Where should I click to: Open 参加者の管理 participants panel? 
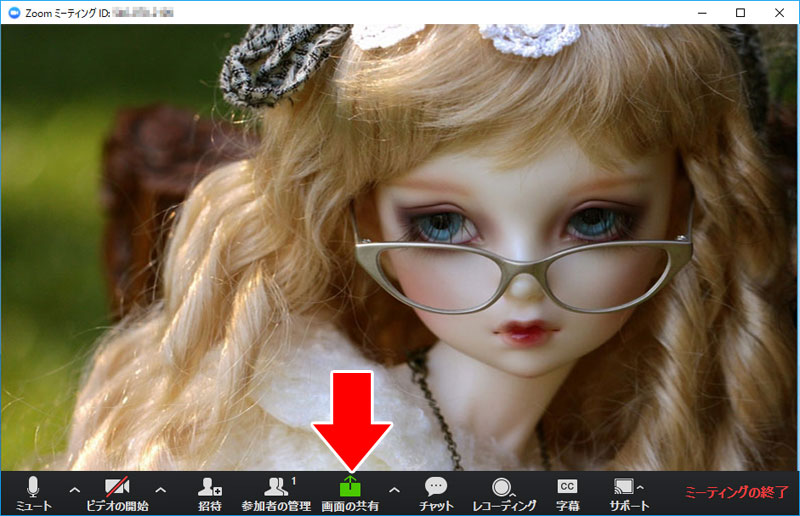(274, 487)
